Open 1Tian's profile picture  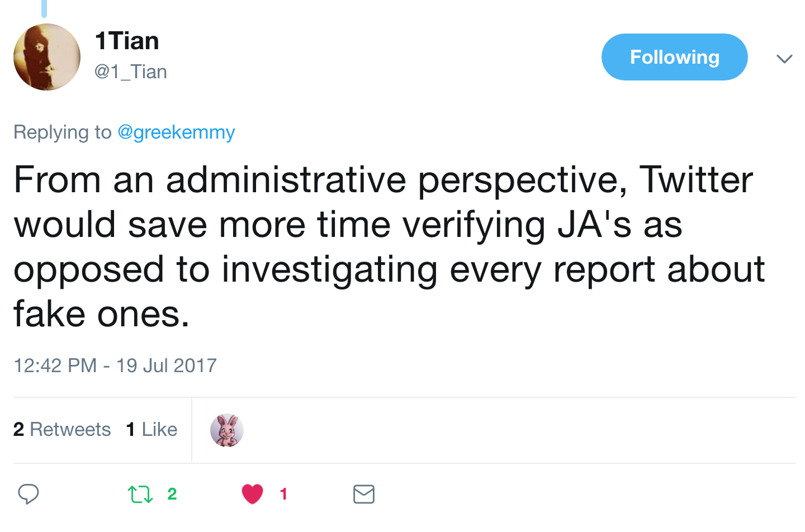pyautogui.click(x=47, y=57)
